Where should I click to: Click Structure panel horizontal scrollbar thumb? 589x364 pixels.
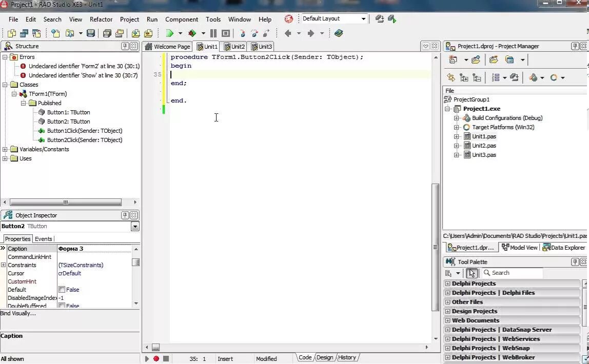coord(65,203)
